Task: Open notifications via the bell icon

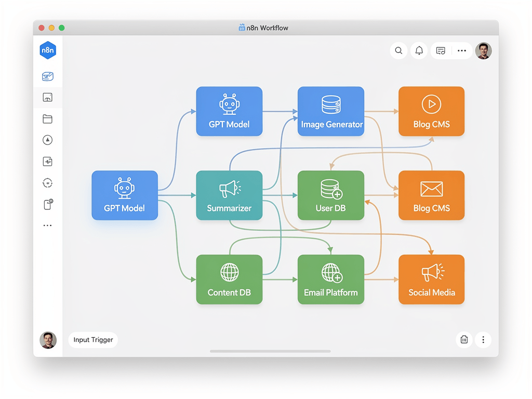Action: tap(419, 50)
